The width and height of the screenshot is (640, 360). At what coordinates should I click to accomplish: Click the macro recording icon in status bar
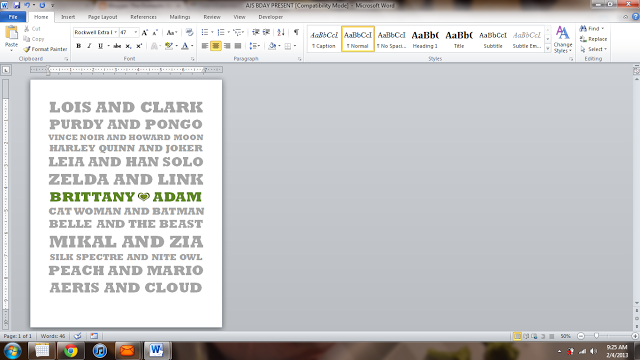tap(94, 336)
